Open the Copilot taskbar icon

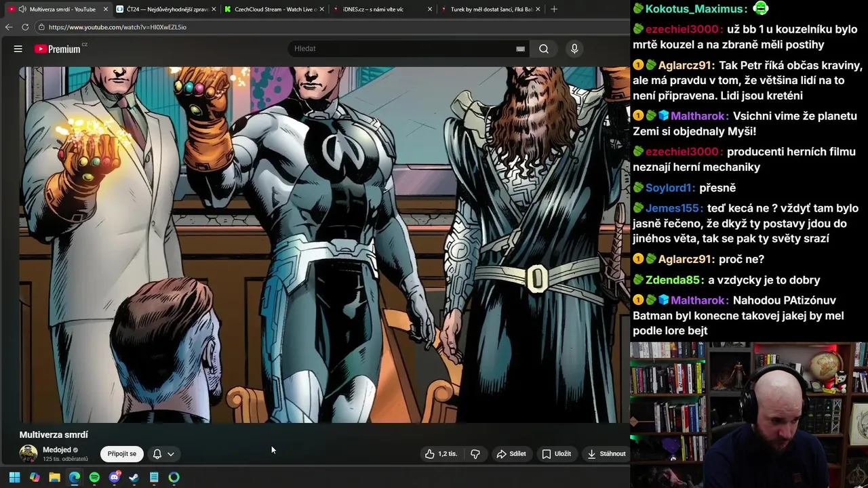35,477
